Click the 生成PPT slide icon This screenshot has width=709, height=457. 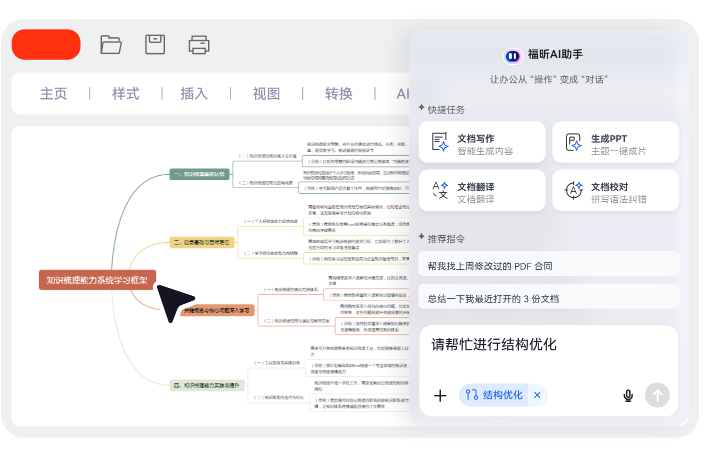[573, 142]
